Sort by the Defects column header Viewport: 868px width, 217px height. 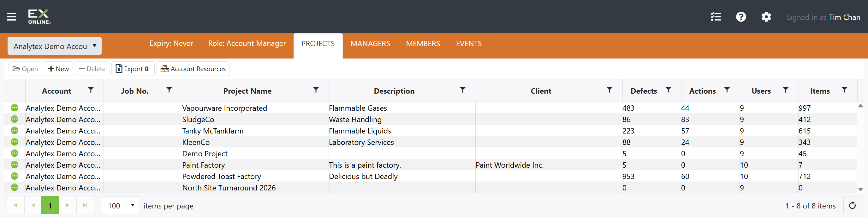point(644,91)
